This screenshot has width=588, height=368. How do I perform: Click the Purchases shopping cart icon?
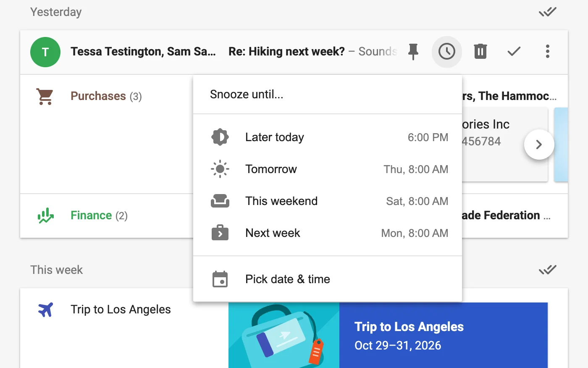(45, 97)
